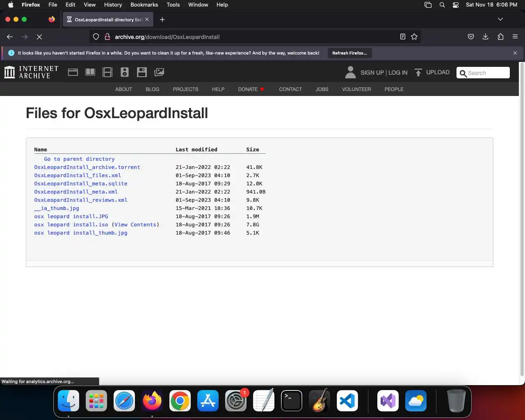Launch Finder from the Dock

click(68, 401)
